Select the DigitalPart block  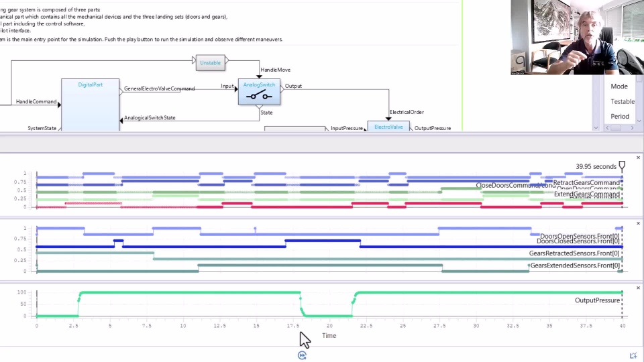click(x=91, y=105)
